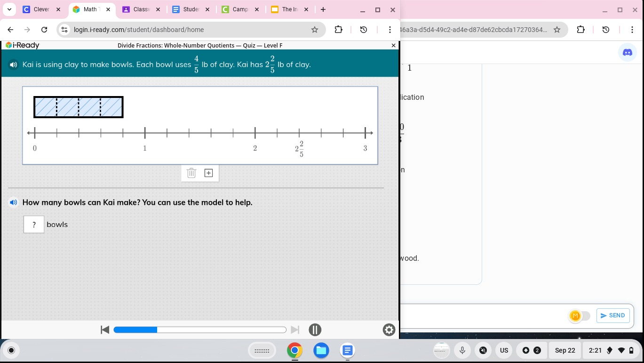Viewport: 644px width, 363px height.
Task: Click the Discord icon in the background window
Action: pyautogui.click(x=627, y=53)
